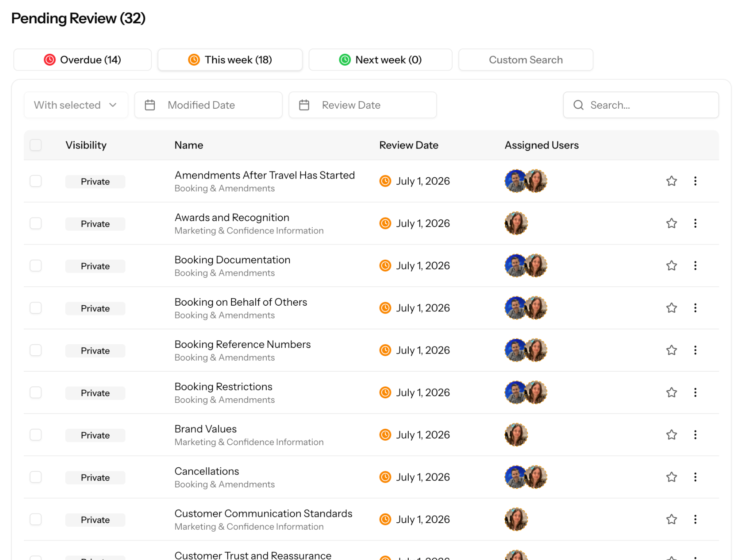The image size is (746, 560).
Task: Click the Visibility column header
Action: pyautogui.click(x=86, y=145)
